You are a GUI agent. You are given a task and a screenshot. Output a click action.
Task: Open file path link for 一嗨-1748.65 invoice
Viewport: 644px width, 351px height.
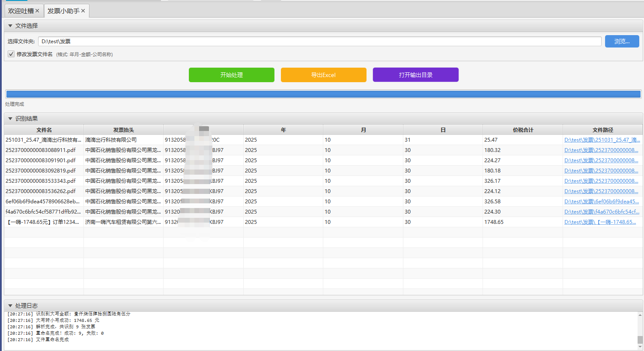tap(600, 222)
